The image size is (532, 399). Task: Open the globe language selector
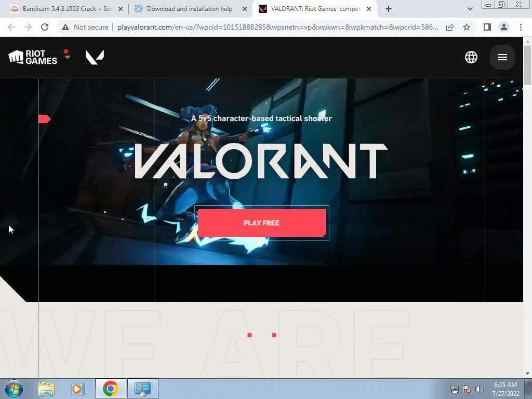click(471, 57)
